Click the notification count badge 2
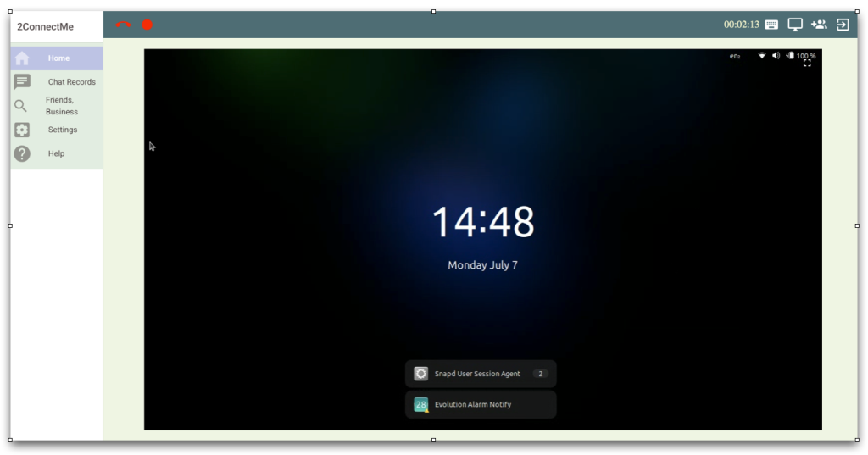868x455 pixels. (540, 374)
